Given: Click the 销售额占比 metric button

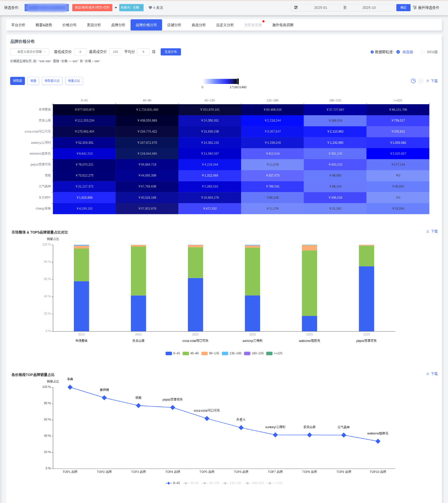Looking at the screenshot, I should point(52,81).
